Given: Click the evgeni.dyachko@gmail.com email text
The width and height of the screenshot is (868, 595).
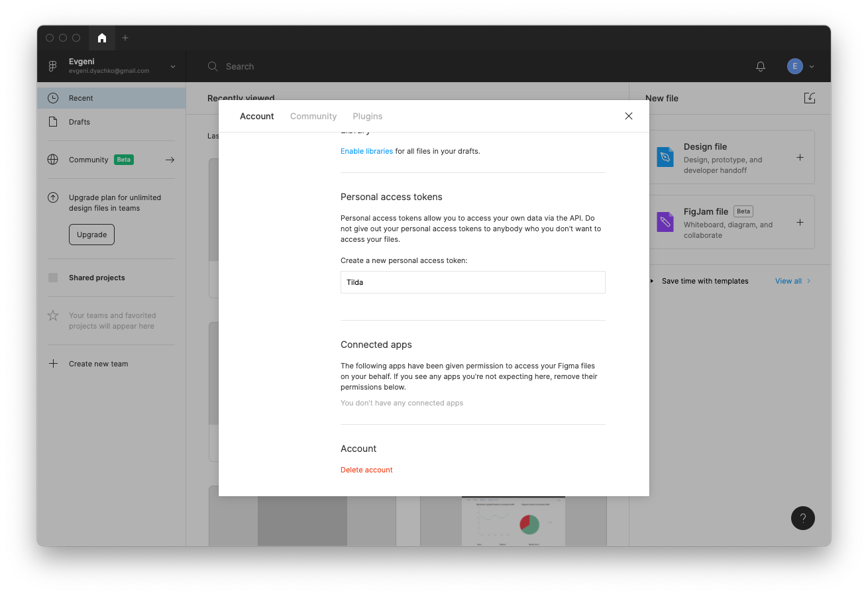Looking at the screenshot, I should pyautogui.click(x=109, y=71).
